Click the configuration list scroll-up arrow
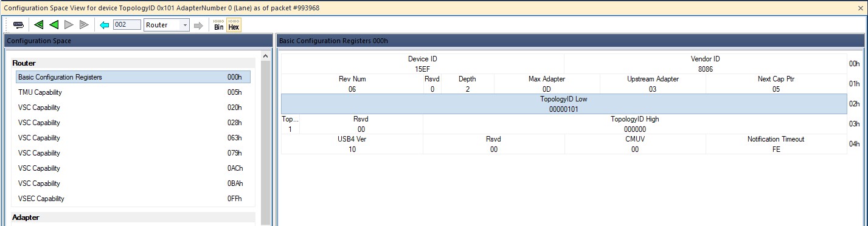868x226 pixels. [265, 56]
